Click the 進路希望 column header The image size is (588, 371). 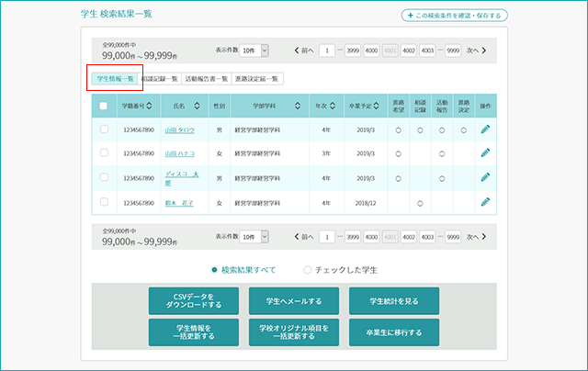click(398, 106)
